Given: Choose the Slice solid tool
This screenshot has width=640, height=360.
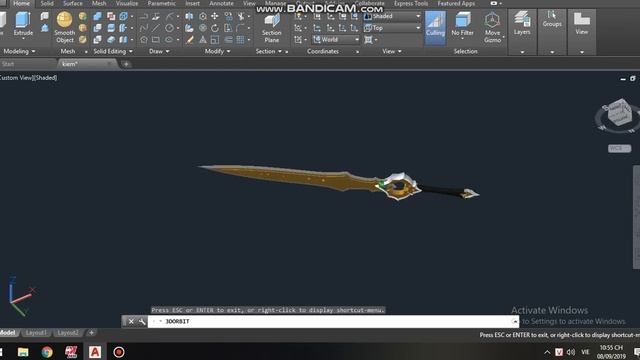Looking at the screenshot, I should coord(111,28).
